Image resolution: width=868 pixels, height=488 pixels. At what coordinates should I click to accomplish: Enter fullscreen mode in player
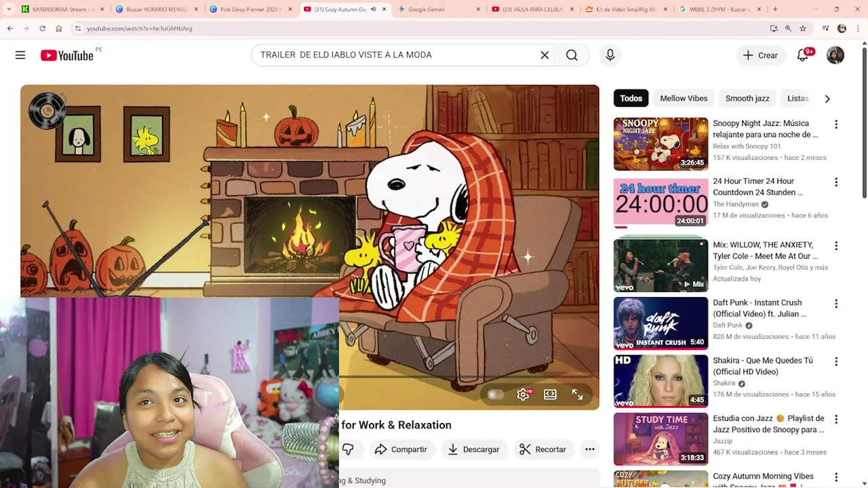coord(577,394)
